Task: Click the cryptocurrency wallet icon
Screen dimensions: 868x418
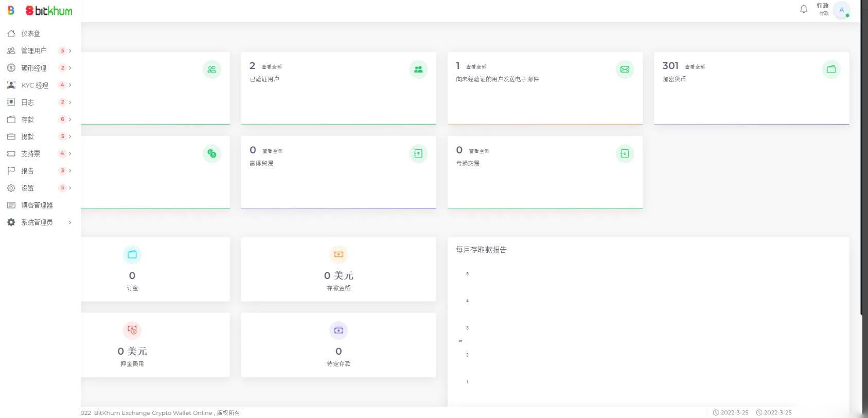Action: tap(831, 69)
